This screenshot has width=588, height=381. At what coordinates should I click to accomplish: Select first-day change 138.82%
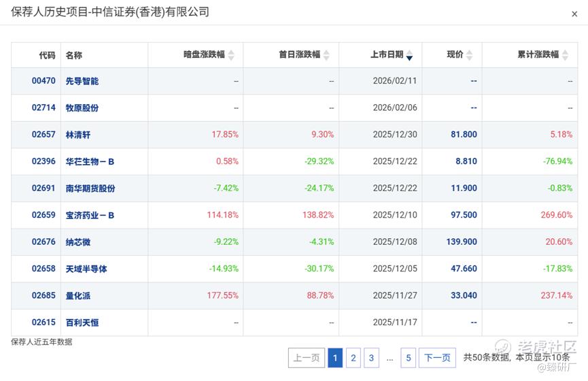[x=318, y=215]
